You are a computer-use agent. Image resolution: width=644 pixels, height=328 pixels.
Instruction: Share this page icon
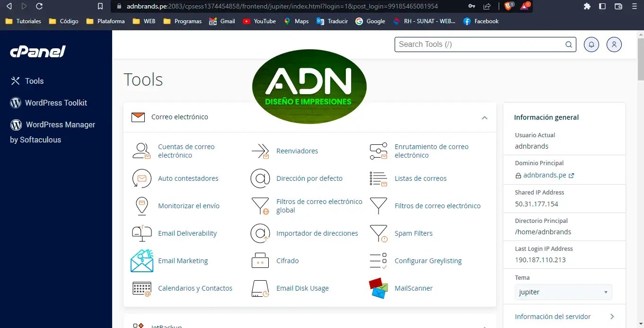pyautogui.click(x=487, y=6)
